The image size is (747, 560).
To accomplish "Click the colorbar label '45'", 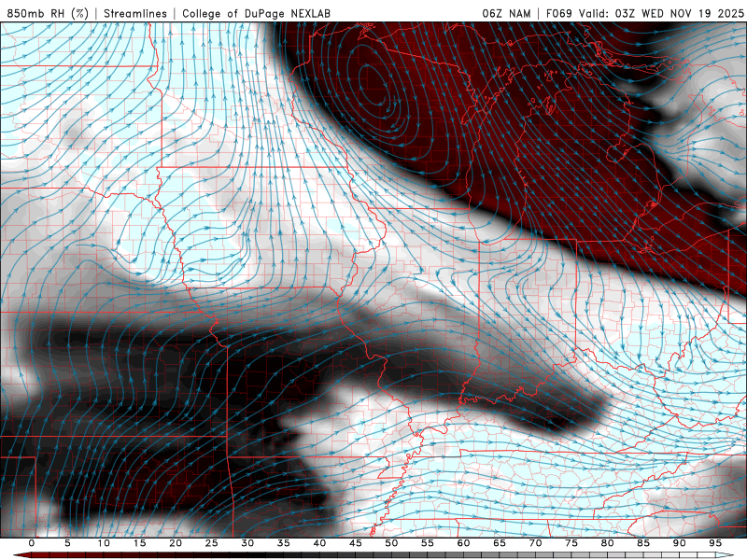I will coord(356,543).
